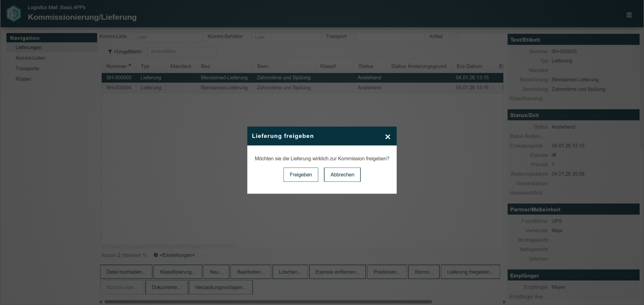Open the hamburger menu icon
The width and height of the screenshot is (644, 305).
(x=629, y=15)
